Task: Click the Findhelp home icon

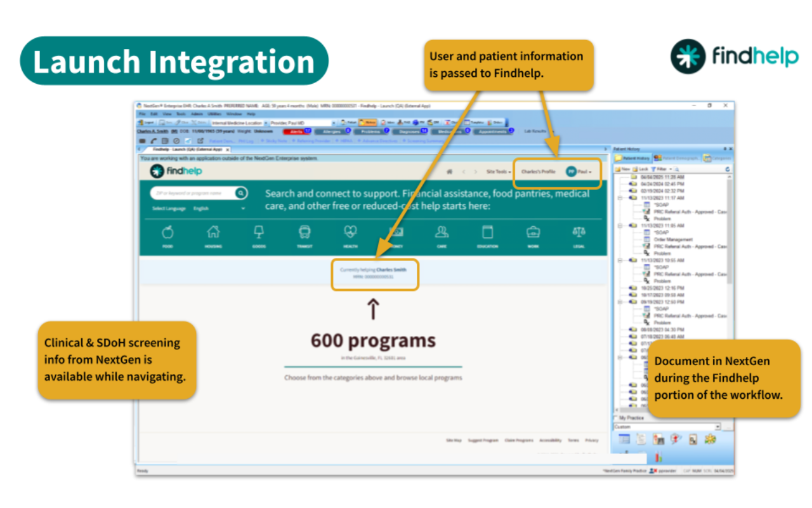Action: pyautogui.click(x=450, y=171)
